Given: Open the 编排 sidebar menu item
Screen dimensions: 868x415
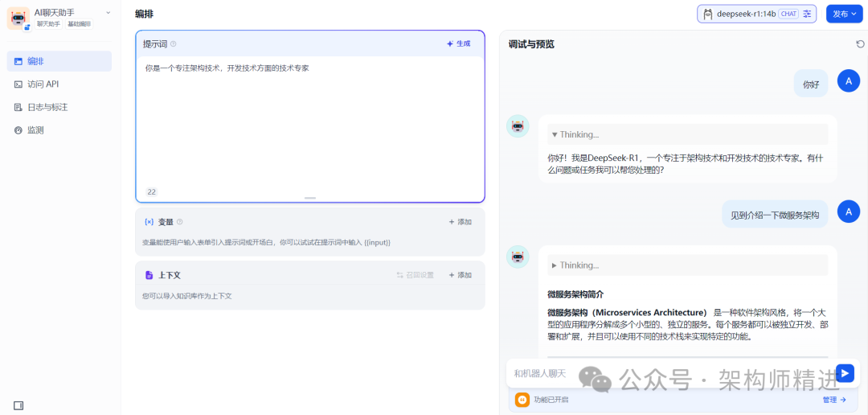Looking at the screenshot, I should 59,61.
